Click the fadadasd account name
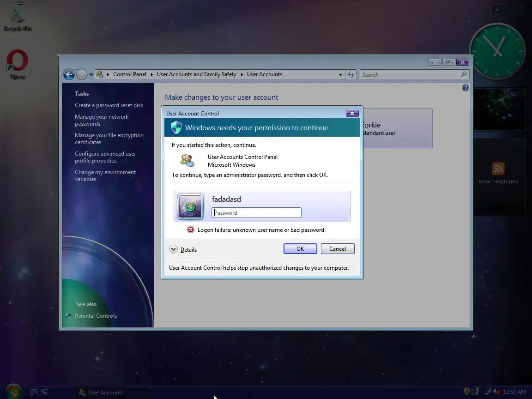 pos(226,199)
